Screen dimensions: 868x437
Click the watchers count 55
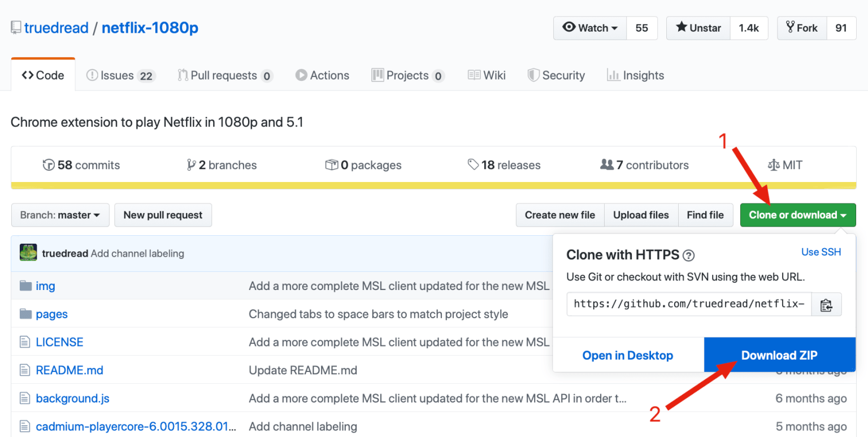[642, 28]
